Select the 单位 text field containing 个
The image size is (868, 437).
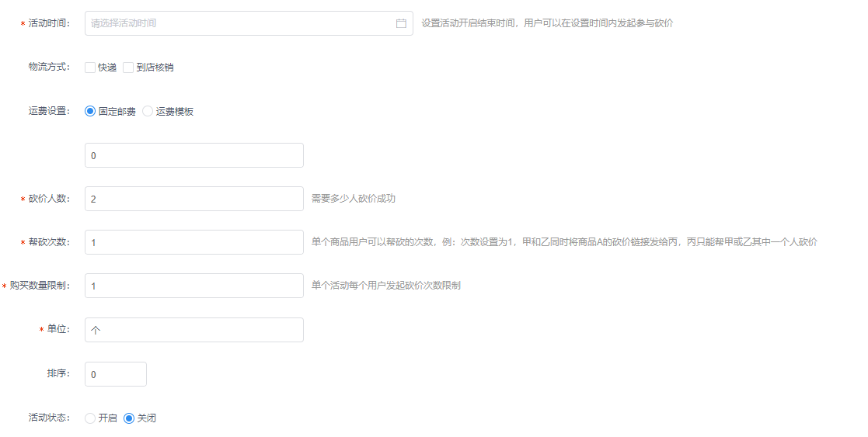click(x=193, y=330)
